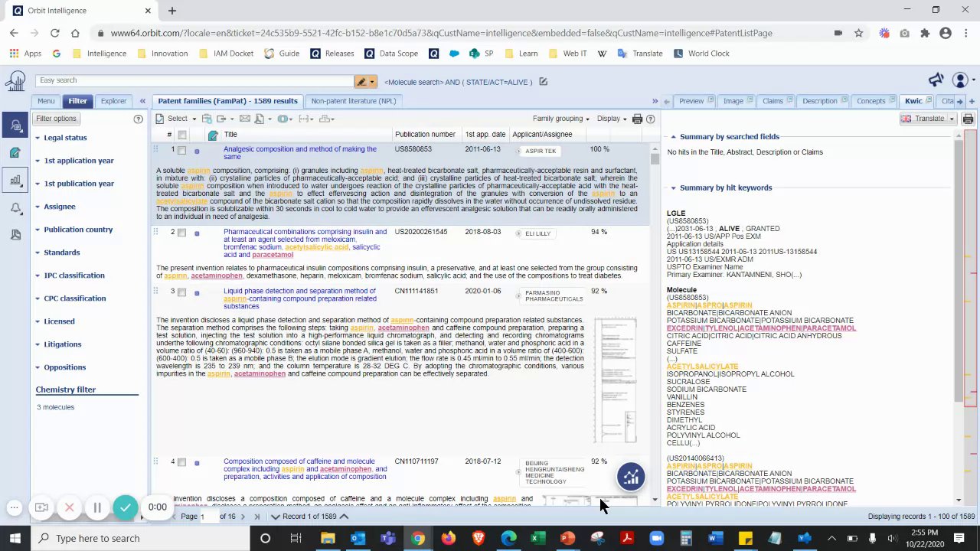Viewport: 980px width, 551px height.
Task: Check the box for result 3
Action: tap(182, 292)
